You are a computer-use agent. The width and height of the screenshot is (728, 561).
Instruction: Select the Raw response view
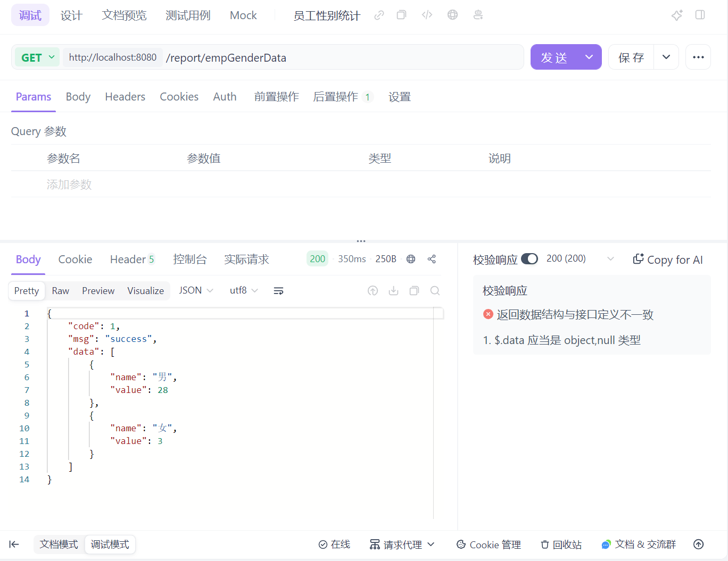61,291
